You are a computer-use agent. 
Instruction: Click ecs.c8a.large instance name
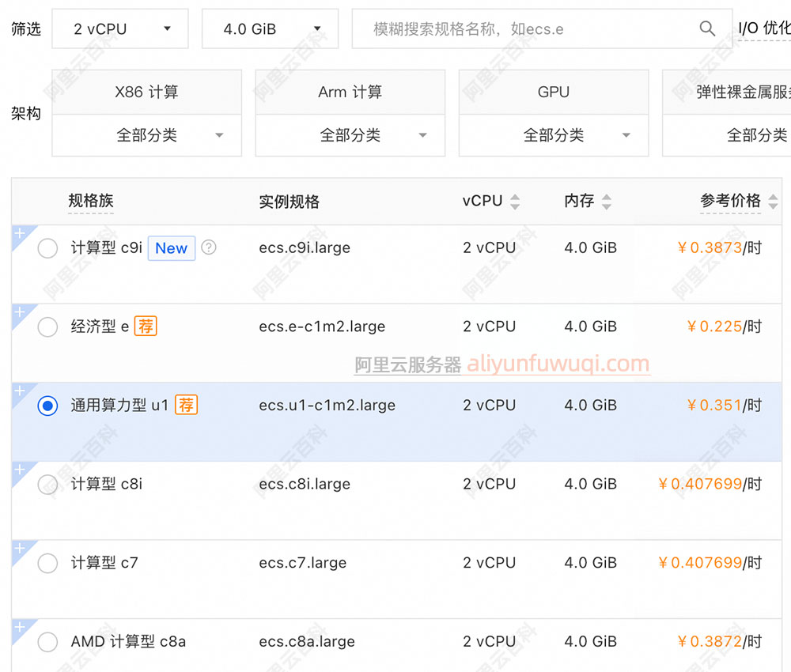pos(307,641)
